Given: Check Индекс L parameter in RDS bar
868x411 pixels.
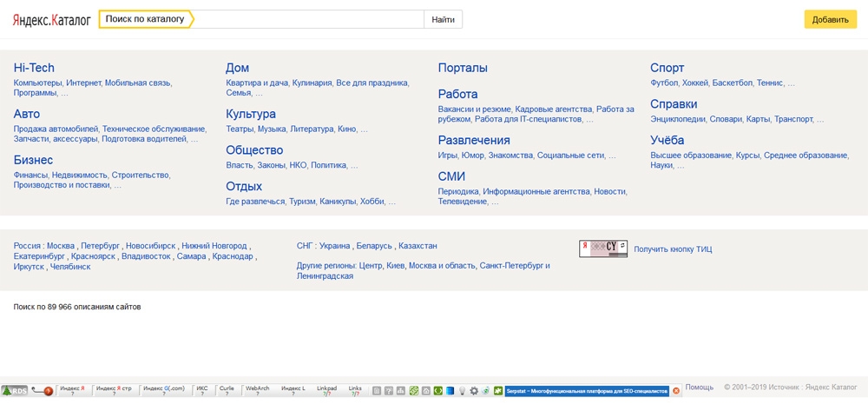Looking at the screenshot, I should [x=293, y=390].
